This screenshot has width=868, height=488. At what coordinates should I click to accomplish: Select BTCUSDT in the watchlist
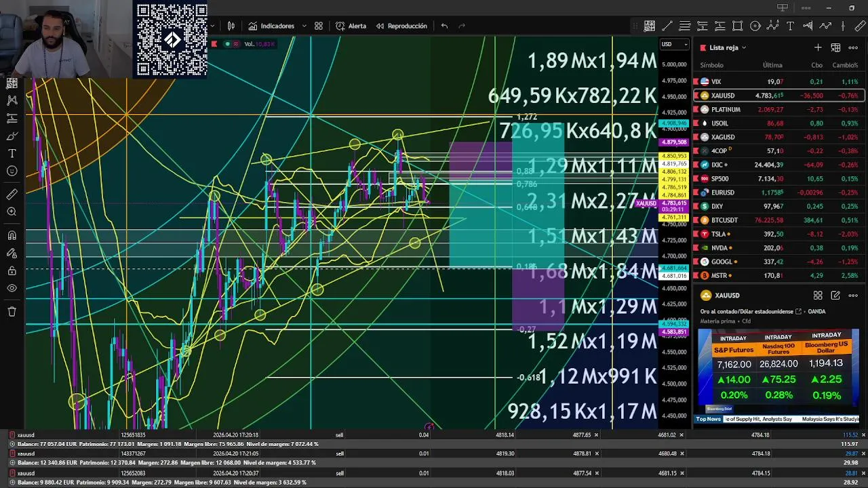(779, 220)
